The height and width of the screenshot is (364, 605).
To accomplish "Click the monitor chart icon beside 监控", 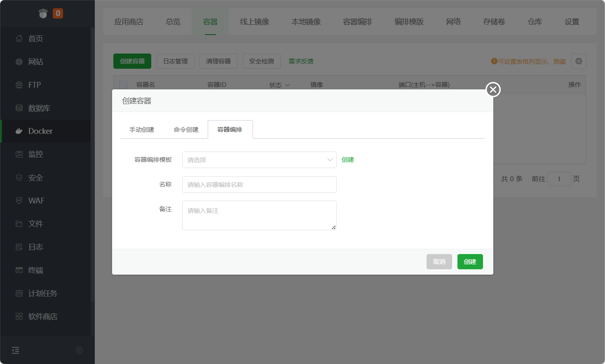I will (x=19, y=154).
